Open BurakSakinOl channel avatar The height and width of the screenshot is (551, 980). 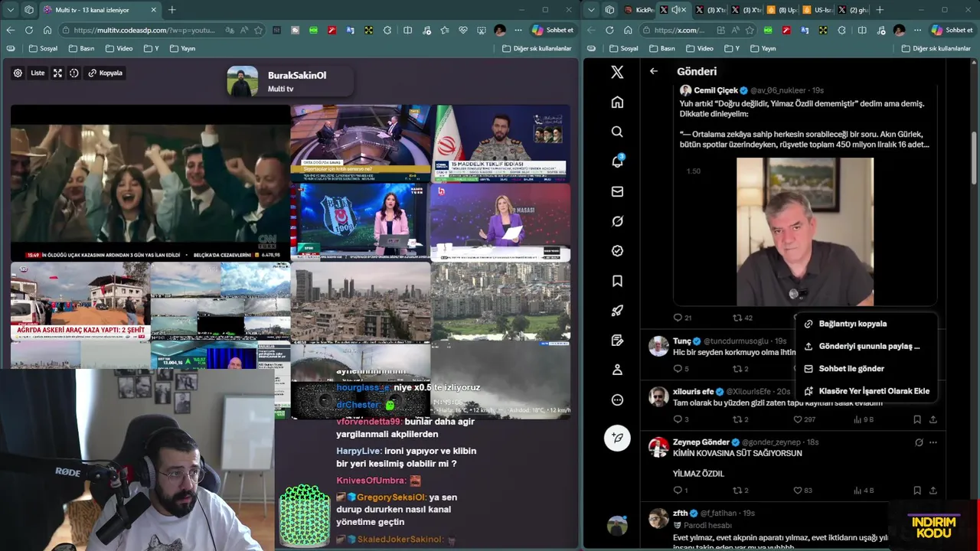click(243, 81)
